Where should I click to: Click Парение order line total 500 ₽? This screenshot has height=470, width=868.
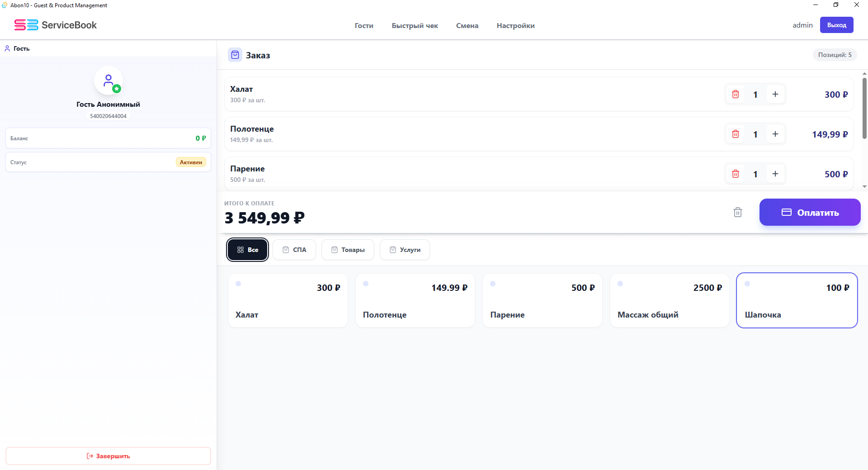tap(836, 174)
